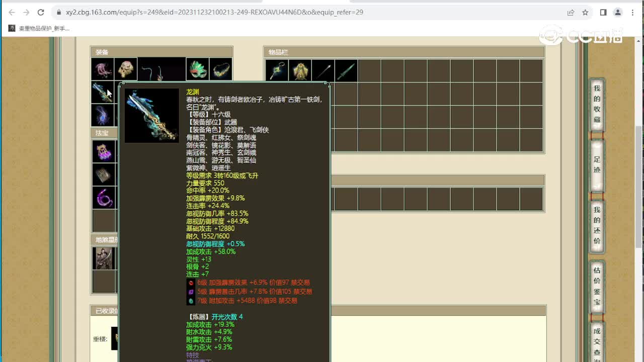Click the 忽视防御几率 +83.5% stat
Screen dimensions: 644x362
click(217, 213)
